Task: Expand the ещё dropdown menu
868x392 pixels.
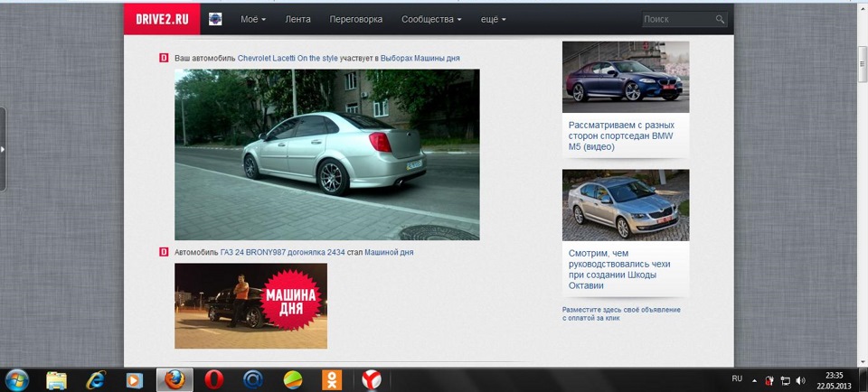Action: (494, 19)
